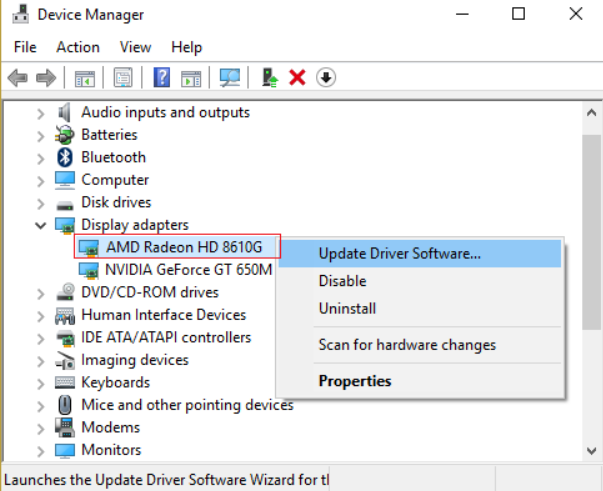Select Scan for hardware changes menu entry
The height and width of the screenshot is (491, 603).
click(420, 345)
